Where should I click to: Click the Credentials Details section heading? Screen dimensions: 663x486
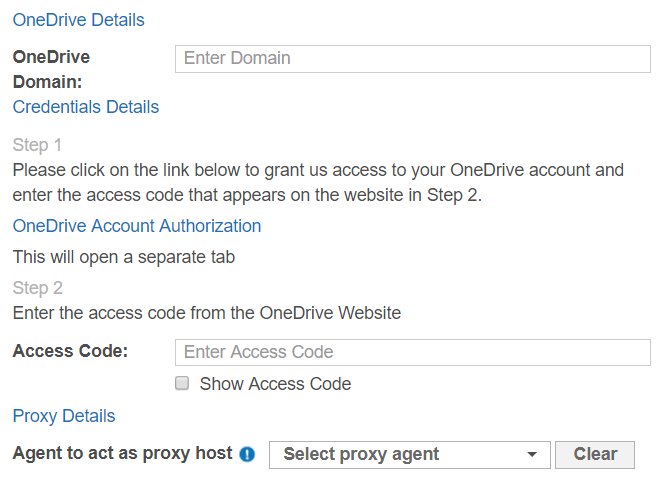click(85, 107)
